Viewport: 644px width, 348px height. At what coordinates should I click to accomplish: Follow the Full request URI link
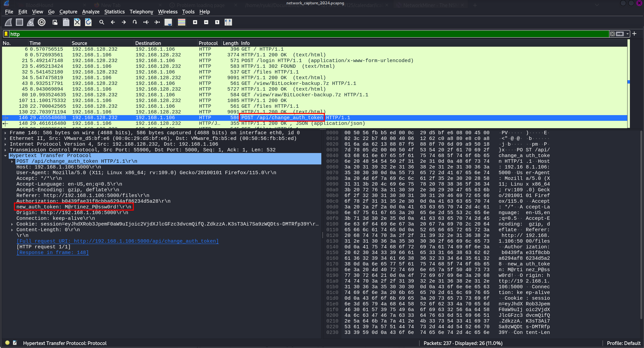point(118,241)
